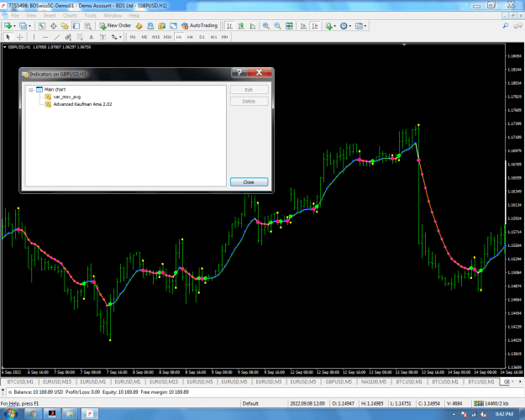Open GBPUSD,H1 chart title triangle menu
This screenshot has width=525, height=420.
coord(5,47)
